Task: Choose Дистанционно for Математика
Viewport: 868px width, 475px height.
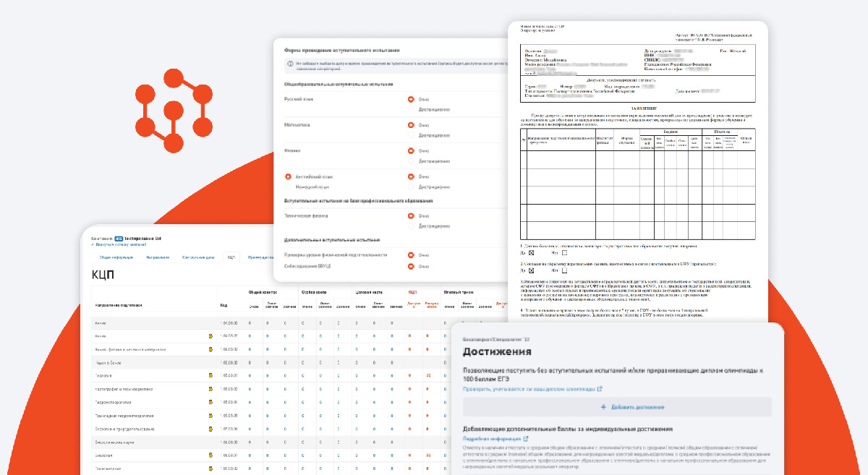Action: [x=411, y=135]
